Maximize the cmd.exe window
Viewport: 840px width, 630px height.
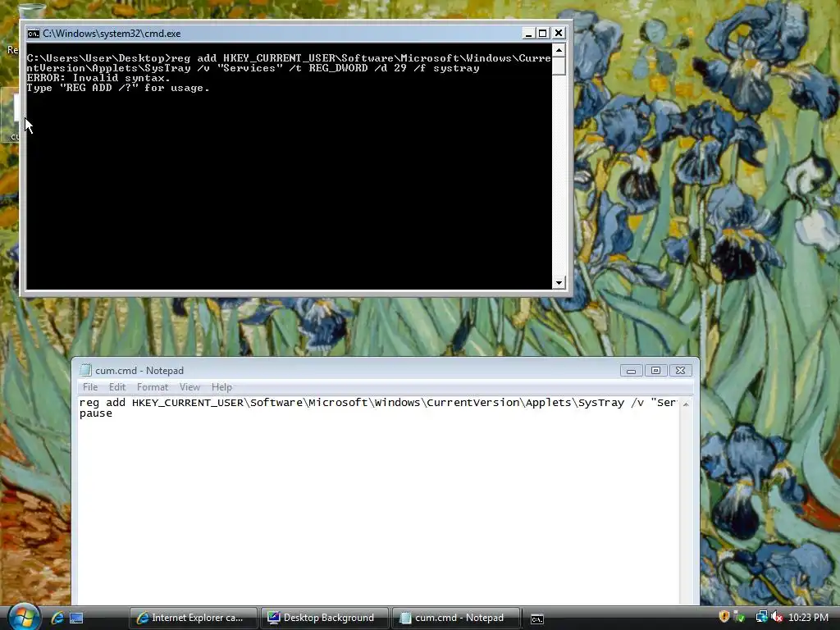(543, 33)
